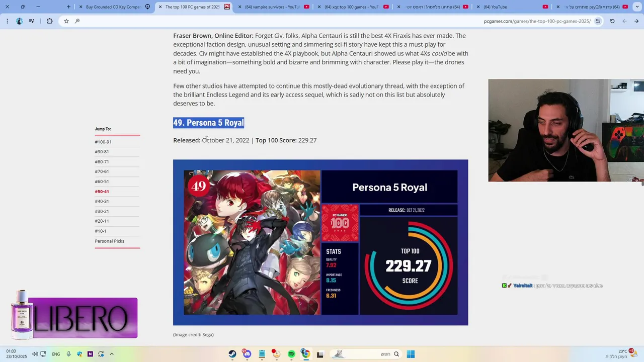Image resolution: width=644 pixels, height=362 pixels.
Task: Open the Windows Start button
Action: point(411,354)
